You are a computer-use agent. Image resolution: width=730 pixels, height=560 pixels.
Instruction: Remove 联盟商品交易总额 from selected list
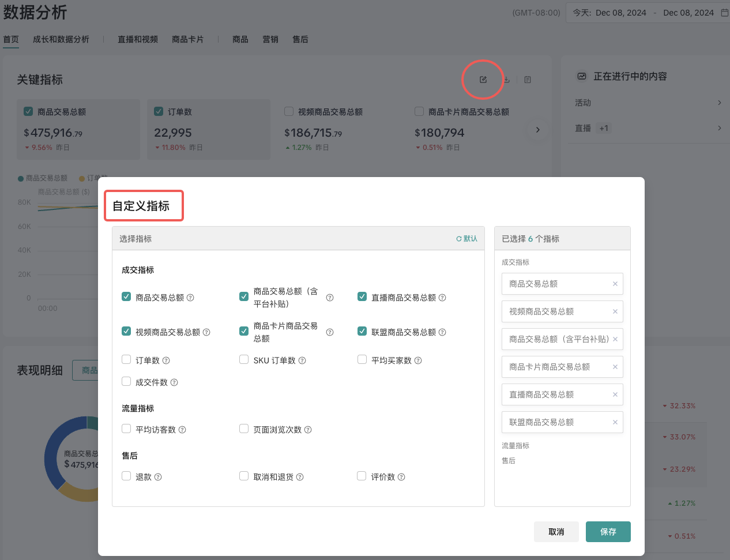615,422
